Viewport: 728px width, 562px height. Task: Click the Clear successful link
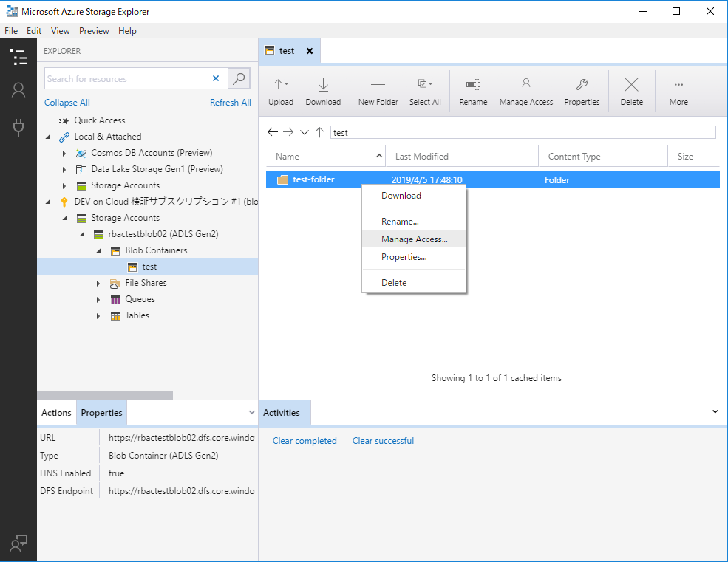(383, 441)
